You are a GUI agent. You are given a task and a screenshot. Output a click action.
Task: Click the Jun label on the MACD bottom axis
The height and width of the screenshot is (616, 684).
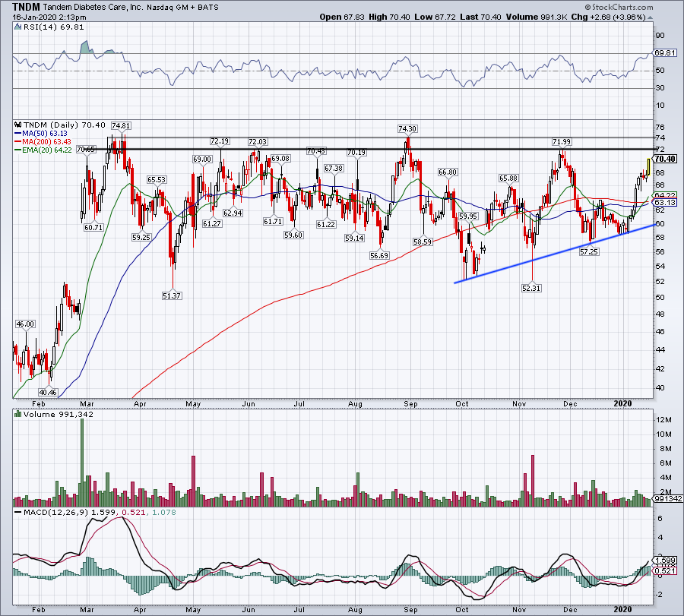point(249,609)
